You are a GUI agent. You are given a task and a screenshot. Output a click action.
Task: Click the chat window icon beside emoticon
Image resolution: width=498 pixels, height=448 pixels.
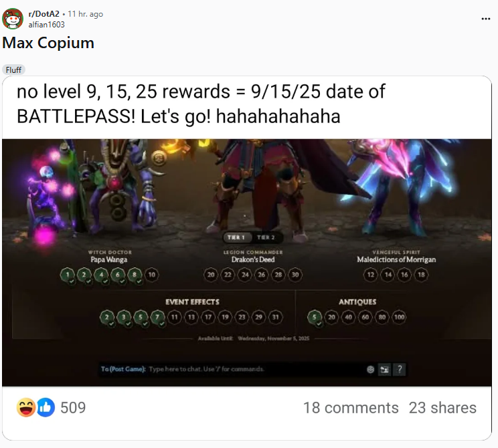[x=384, y=369]
